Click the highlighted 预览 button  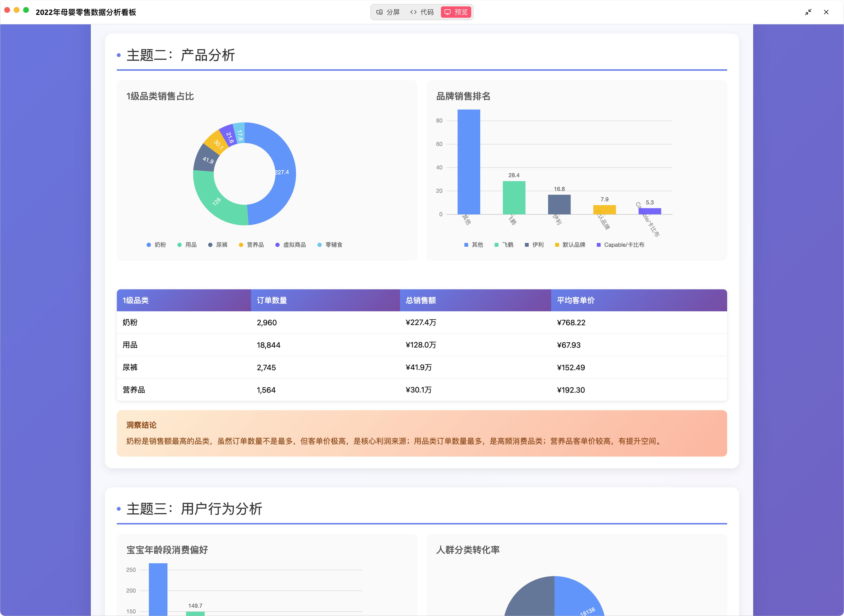point(456,12)
